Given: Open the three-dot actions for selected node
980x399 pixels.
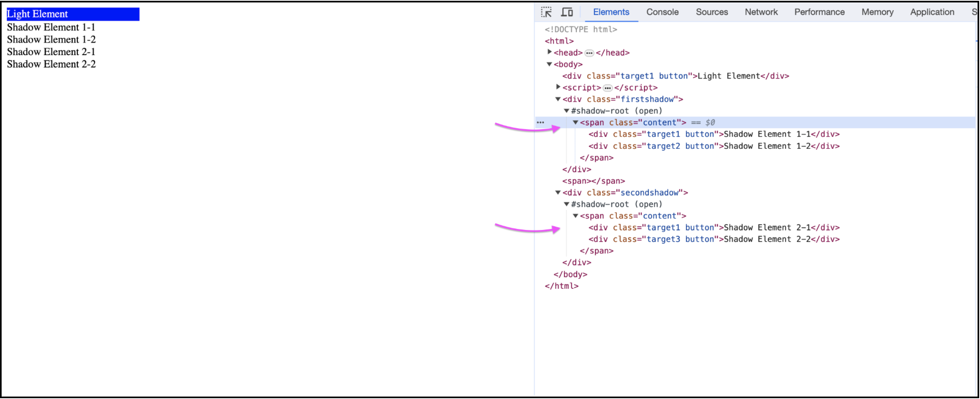Looking at the screenshot, I should 540,122.
